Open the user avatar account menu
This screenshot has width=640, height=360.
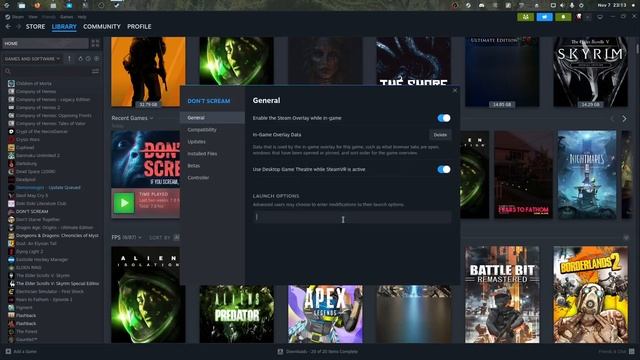pyautogui.click(x=579, y=17)
